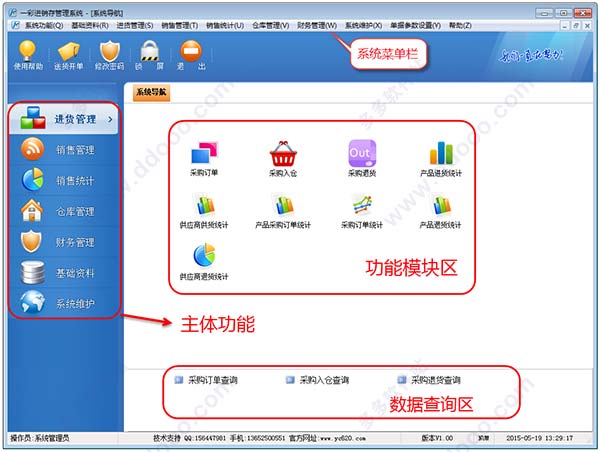
Task: Open the 帮助(Z) menu
Action: pos(460,26)
